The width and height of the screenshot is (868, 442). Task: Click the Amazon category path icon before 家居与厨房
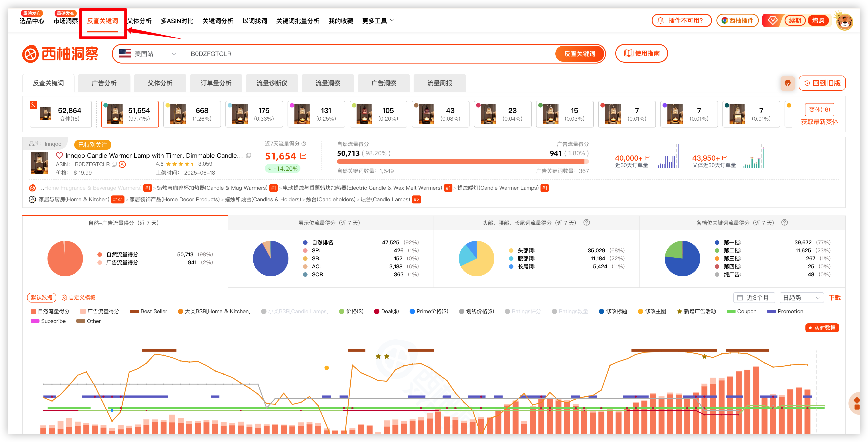click(x=32, y=199)
